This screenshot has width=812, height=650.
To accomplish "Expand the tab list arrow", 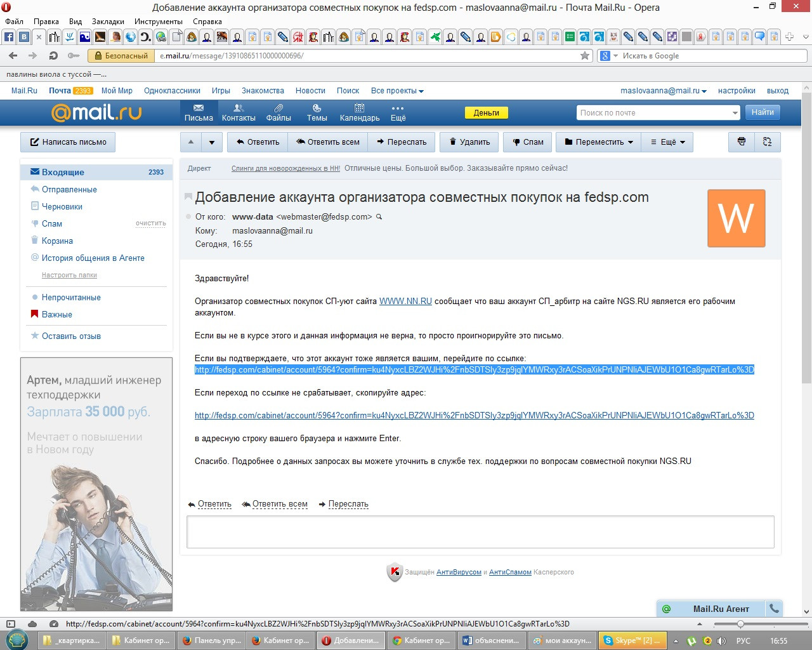I will pyautogui.click(x=806, y=37).
